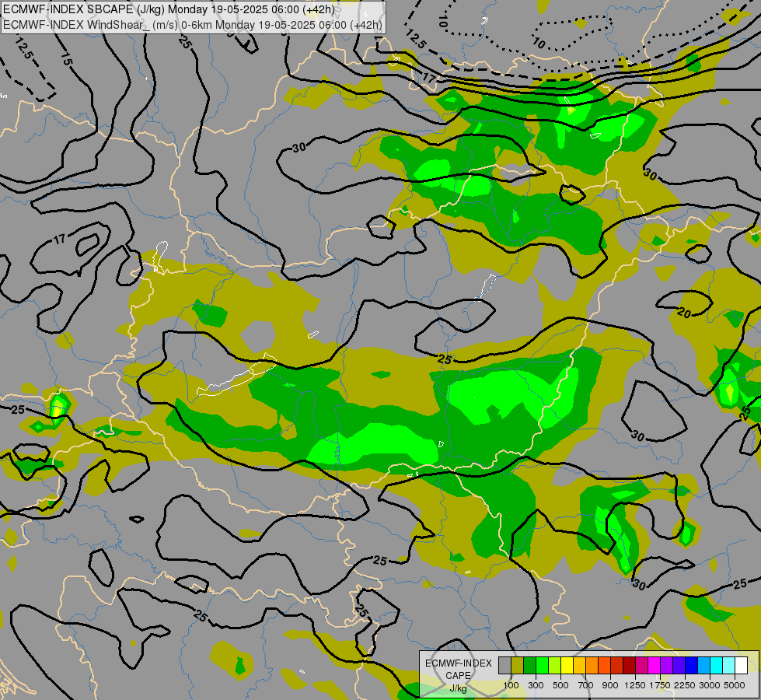The width and height of the screenshot is (761, 700).
Task: Click the SBCAPE title line at the top
Action: tap(169, 9)
